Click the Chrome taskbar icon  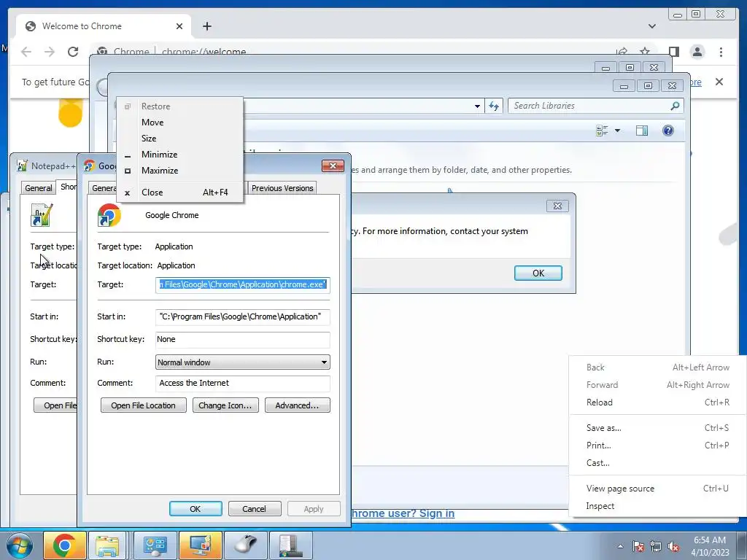coord(65,545)
